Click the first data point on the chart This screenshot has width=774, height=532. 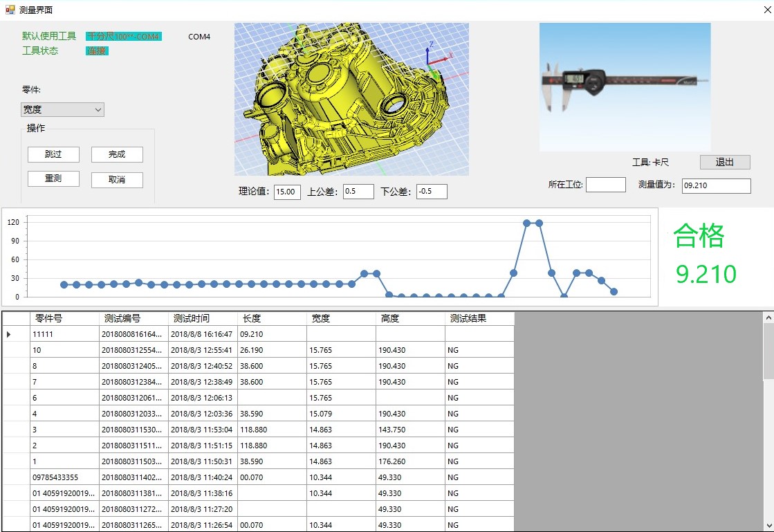pos(64,285)
